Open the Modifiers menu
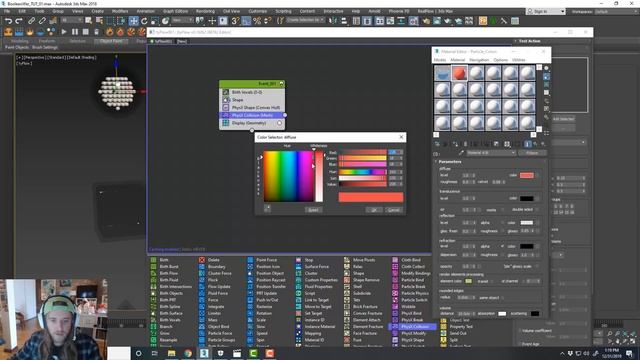 click(120, 11)
